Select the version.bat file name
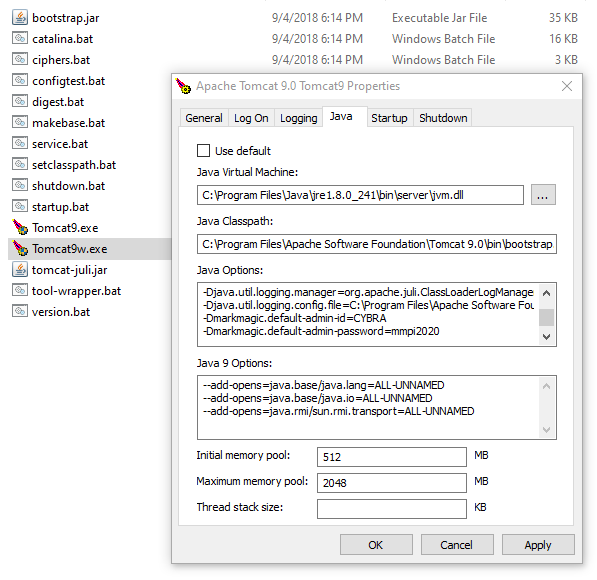 tap(61, 312)
